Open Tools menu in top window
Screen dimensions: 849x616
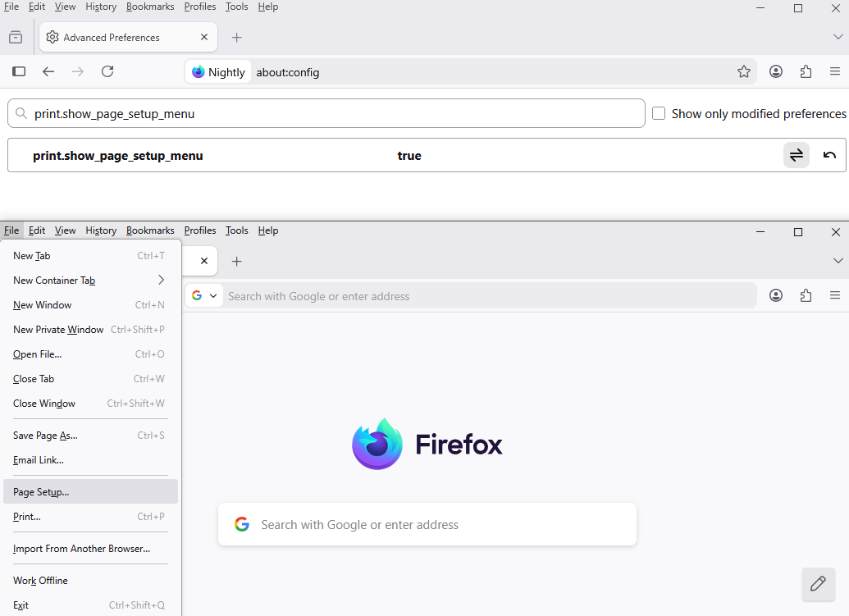click(236, 7)
